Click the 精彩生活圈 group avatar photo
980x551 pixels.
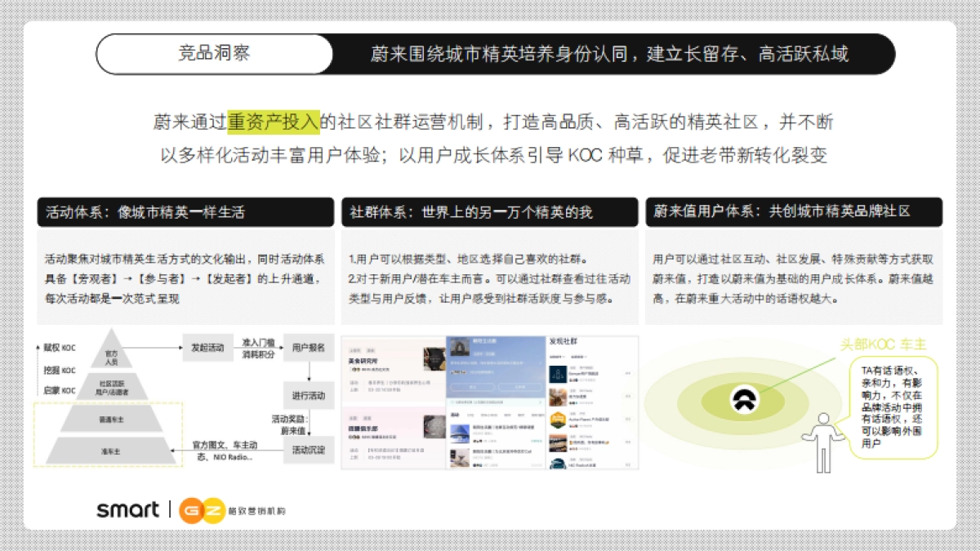[460, 345]
